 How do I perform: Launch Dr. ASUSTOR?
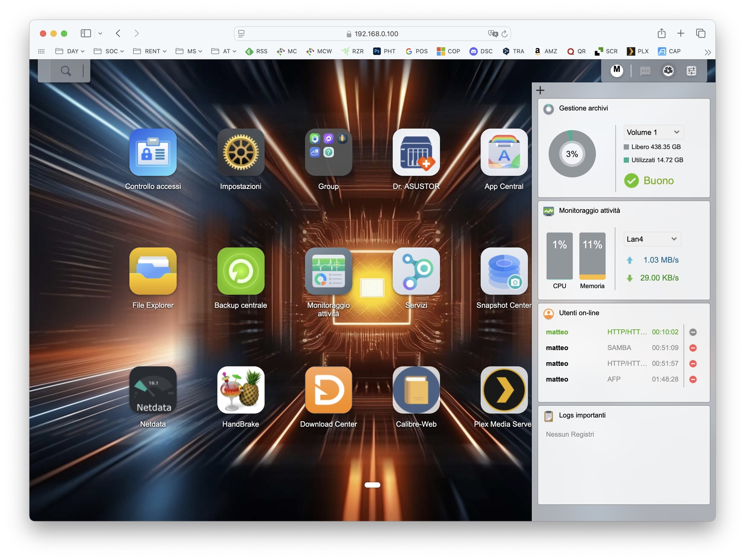416,152
